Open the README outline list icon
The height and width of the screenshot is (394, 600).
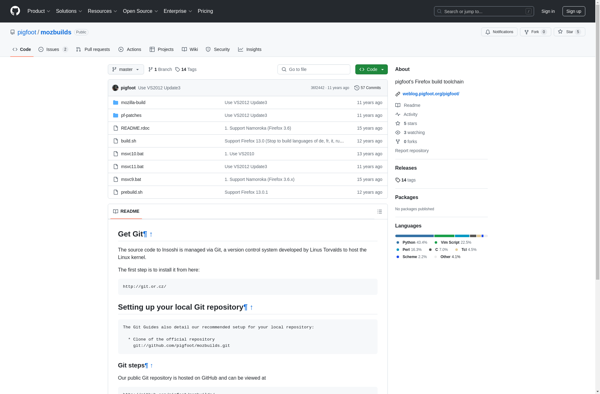point(379,211)
